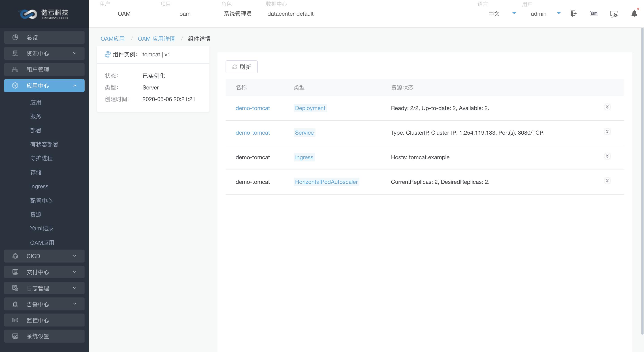This screenshot has width=644, height=352.
Task: Open 服务 in the sidebar submenu
Action: coord(36,116)
